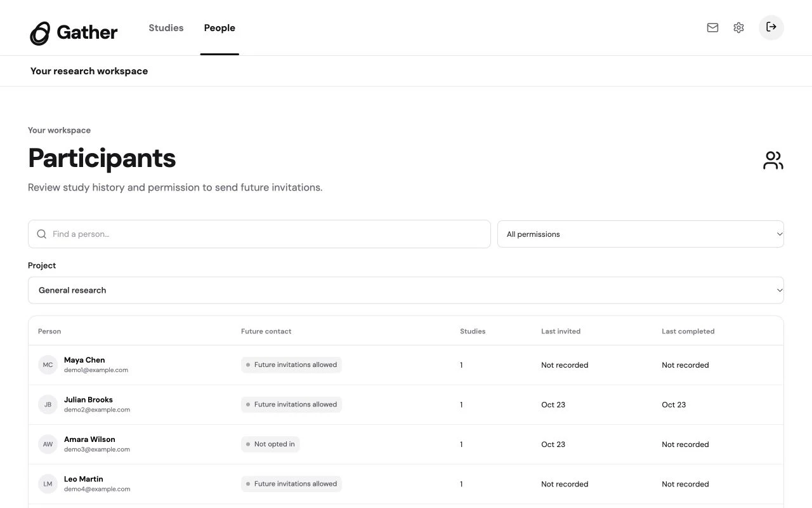
Task: Switch to the Studies tab
Action: click(166, 28)
